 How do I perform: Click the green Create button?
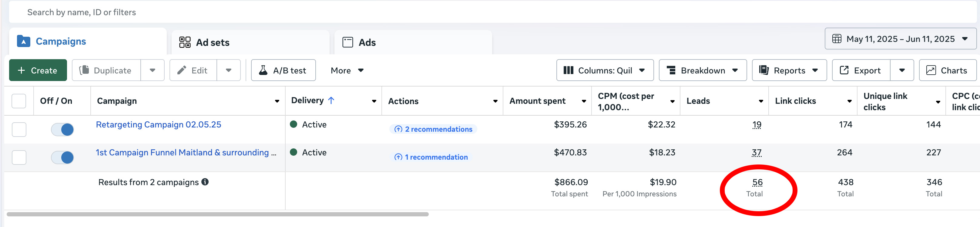[38, 70]
